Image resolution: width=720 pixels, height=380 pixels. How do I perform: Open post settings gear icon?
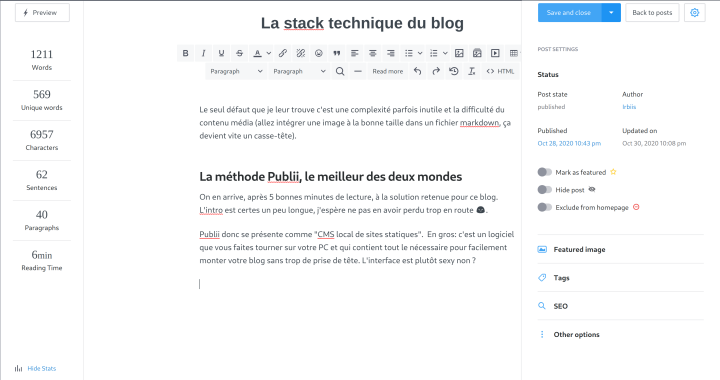coord(695,12)
